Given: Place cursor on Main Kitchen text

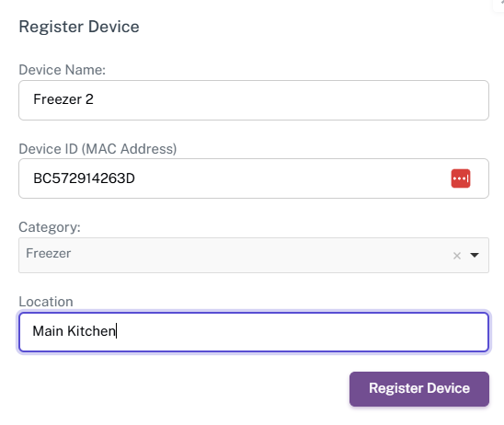Looking at the screenshot, I should [x=74, y=331].
